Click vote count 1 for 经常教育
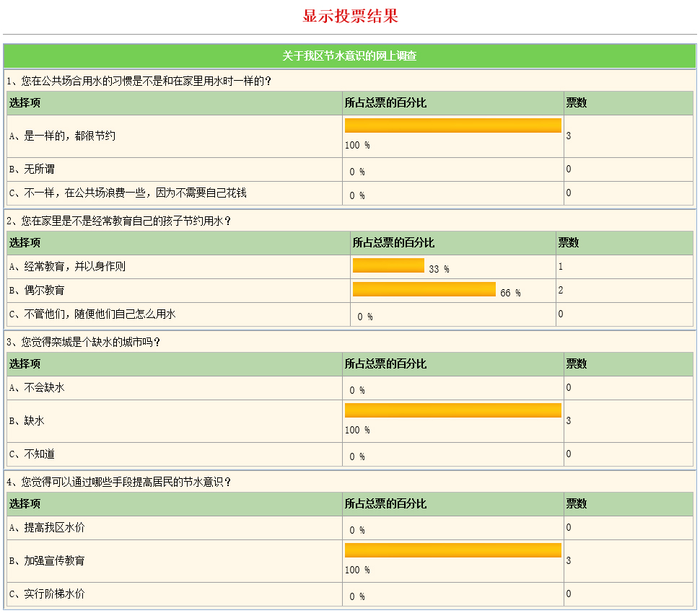Screen dimensions: 700x613 coord(560,266)
